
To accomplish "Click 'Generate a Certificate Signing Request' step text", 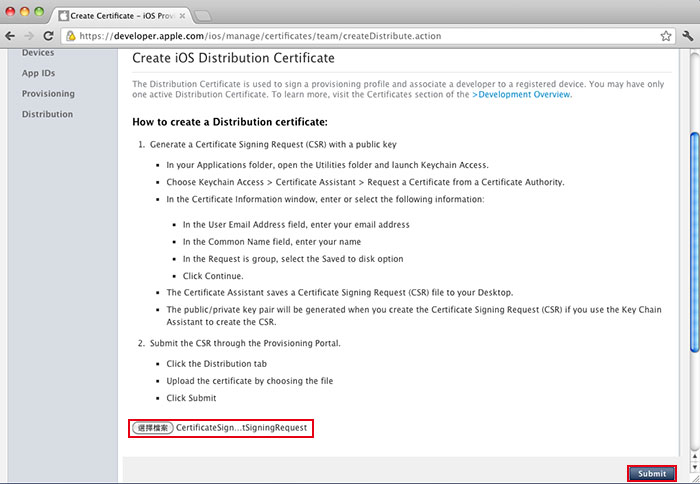I will [x=273, y=145].
